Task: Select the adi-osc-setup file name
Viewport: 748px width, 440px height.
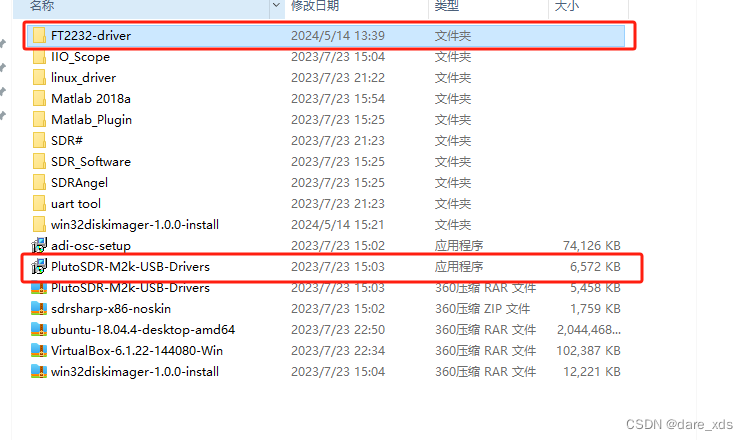Action: tap(91, 246)
